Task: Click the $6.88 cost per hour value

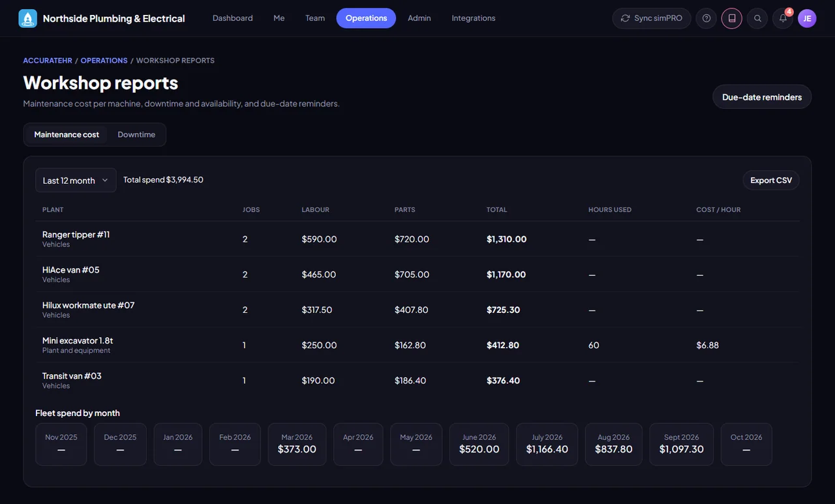Action: (707, 345)
